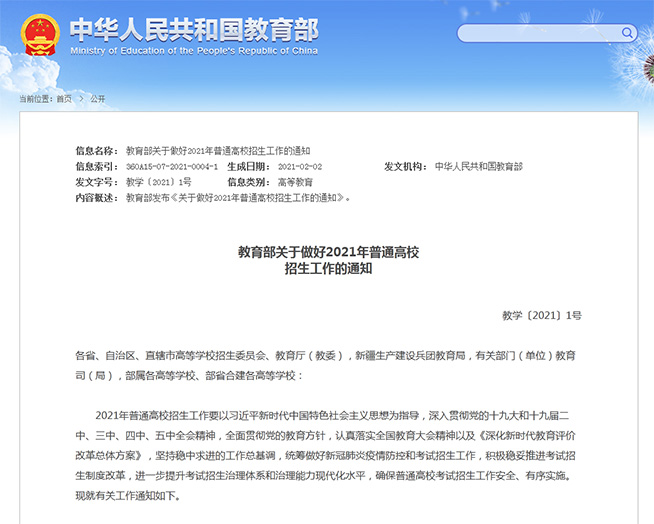Open the 公开 breadcrumb link

97,99
